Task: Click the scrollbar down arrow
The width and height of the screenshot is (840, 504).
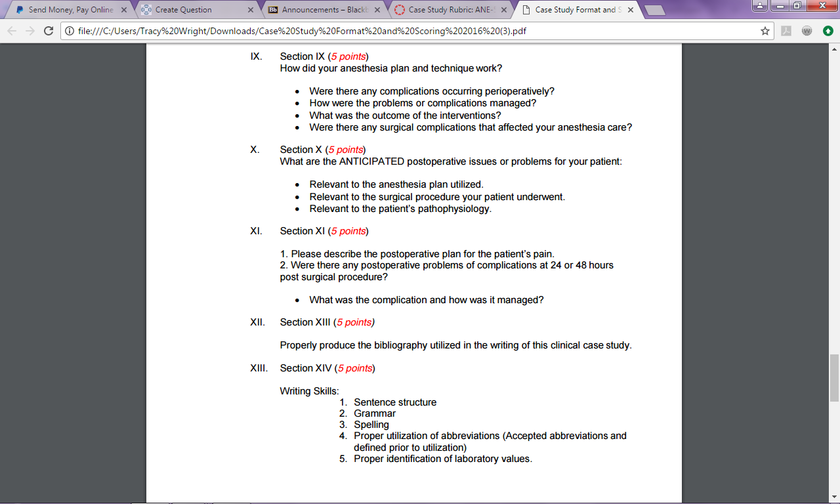Action: coord(835,498)
